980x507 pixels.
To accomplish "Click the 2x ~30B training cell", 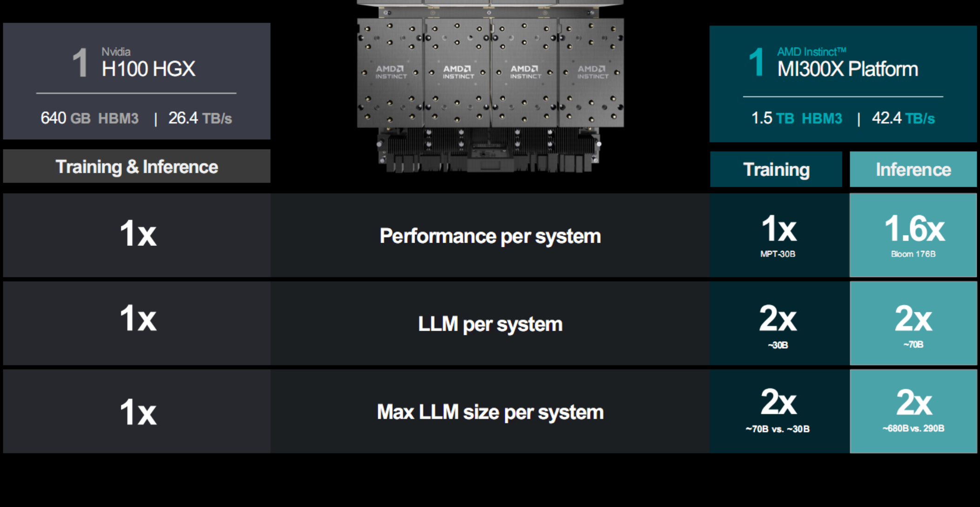I will (x=779, y=324).
